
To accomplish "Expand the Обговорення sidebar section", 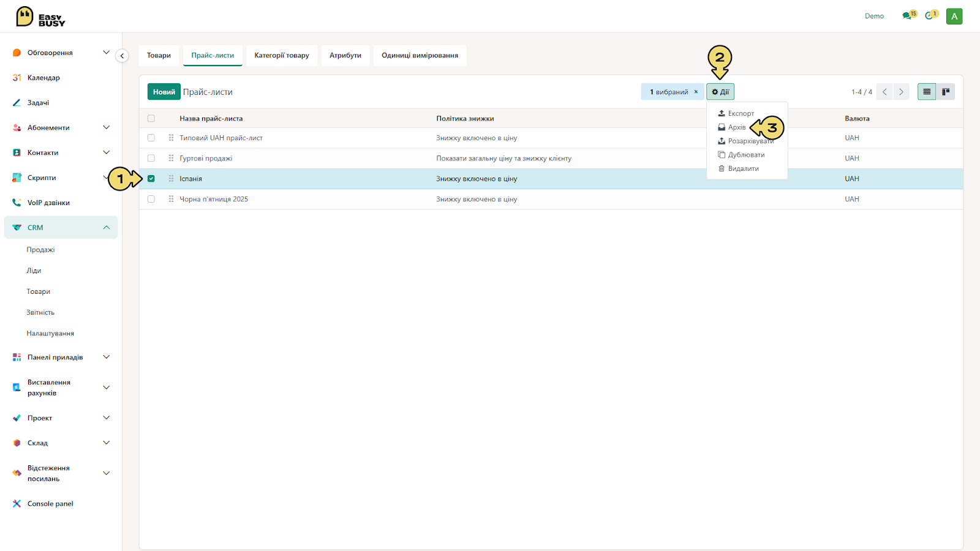I will tap(106, 53).
